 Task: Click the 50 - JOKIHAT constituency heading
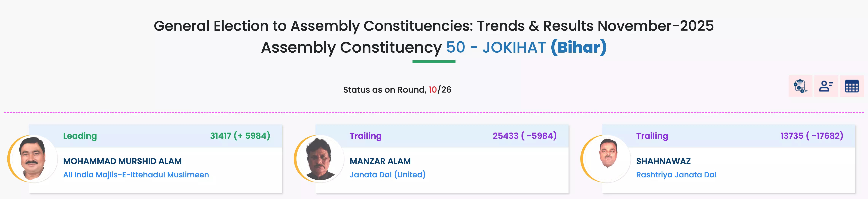(496, 47)
